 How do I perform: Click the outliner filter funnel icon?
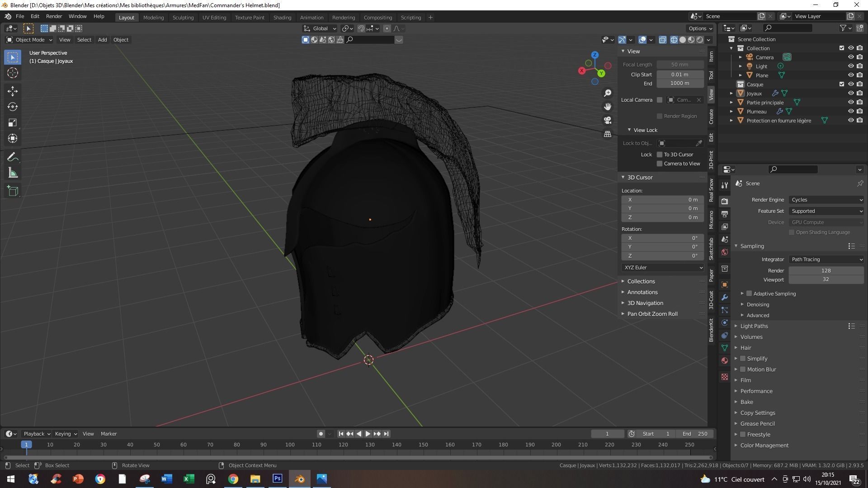coord(843,28)
